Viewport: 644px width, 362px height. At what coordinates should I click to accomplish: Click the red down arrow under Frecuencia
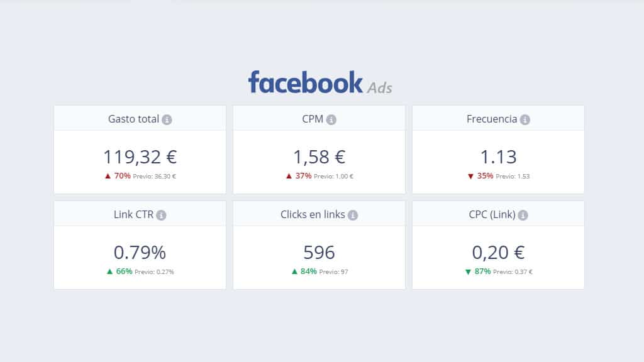pyautogui.click(x=470, y=176)
